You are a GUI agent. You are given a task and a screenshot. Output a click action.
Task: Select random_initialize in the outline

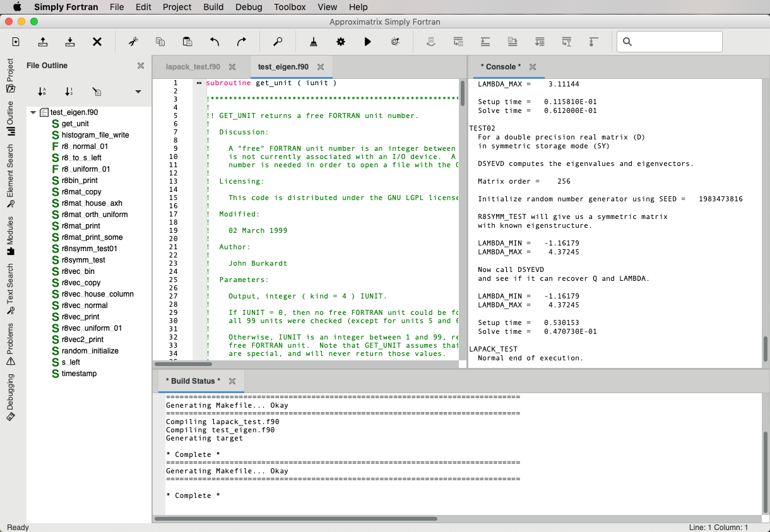[90, 351]
